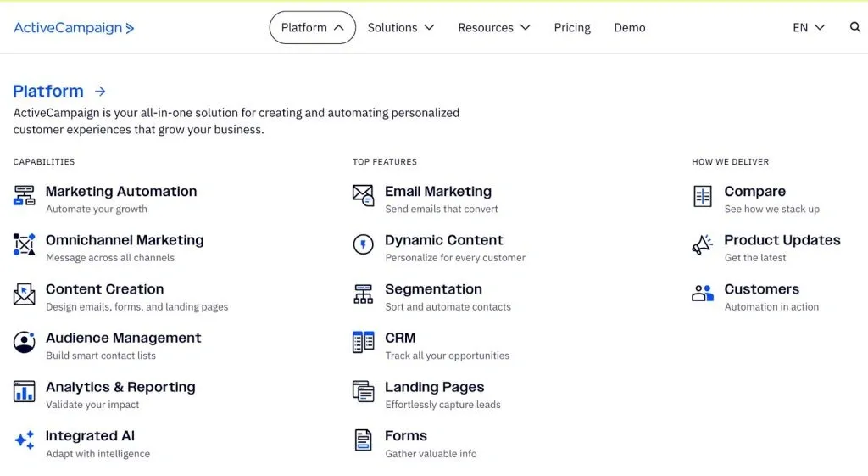Viewport: 868px width, 476px height.
Task: Click the arrow next to Platform heading
Action: point(100,92)
